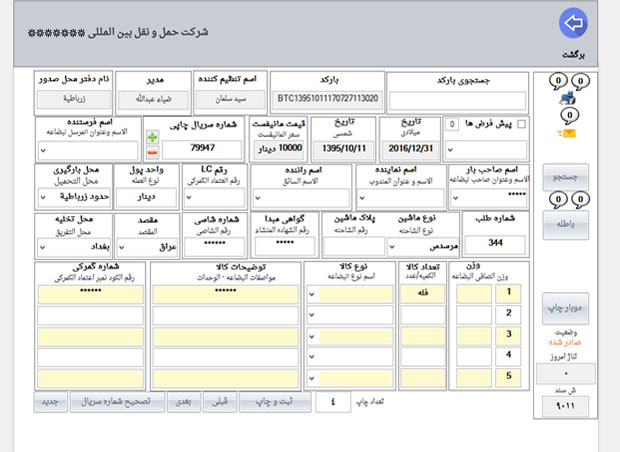Click the counter bubble above the envelope

tap(569, 115)
